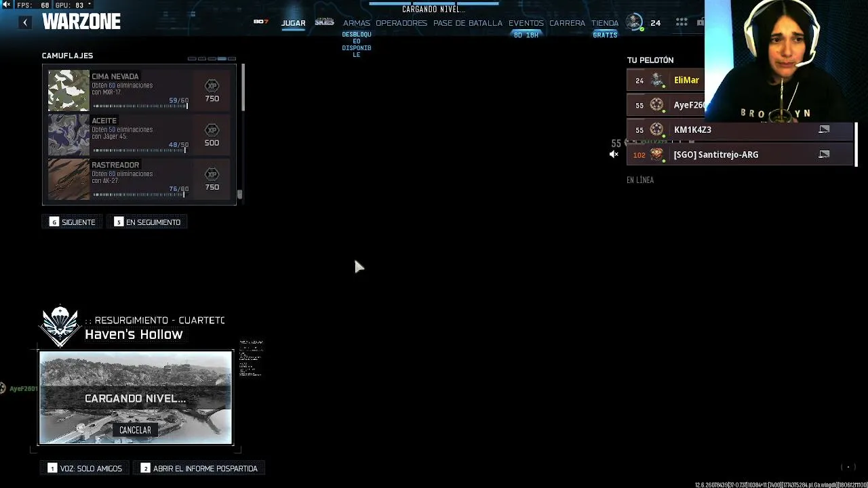Viewport: 868px width, 488px height.
Task: Click the EN SEGUIMIENTO button
Action: point(147,222)
